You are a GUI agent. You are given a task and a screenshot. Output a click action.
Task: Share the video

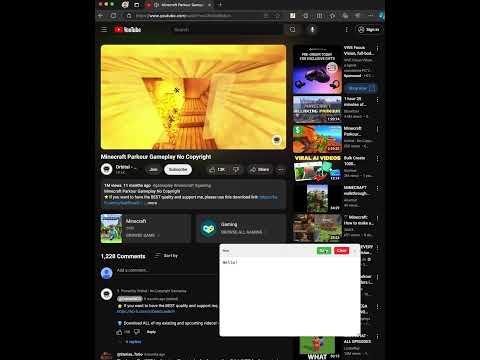260,170
